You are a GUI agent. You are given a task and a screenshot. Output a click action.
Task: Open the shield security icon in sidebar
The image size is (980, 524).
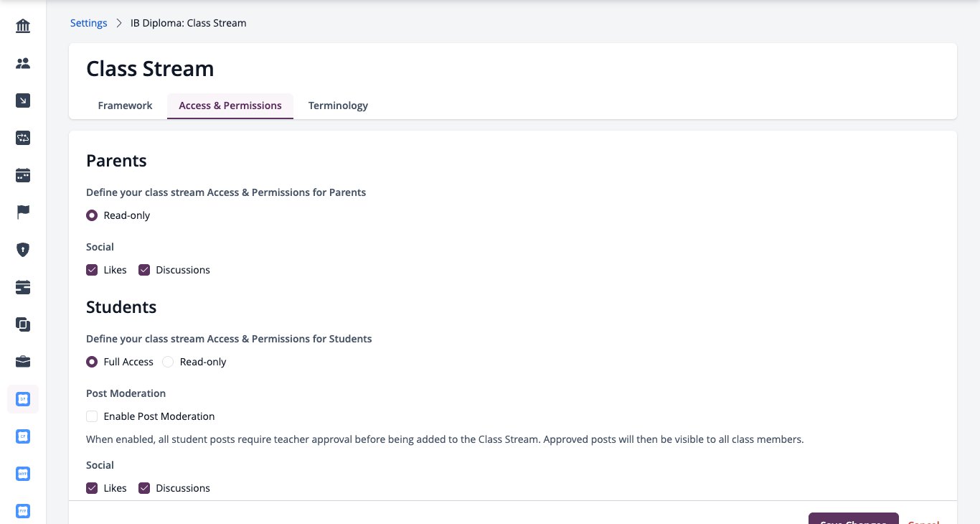23,250
